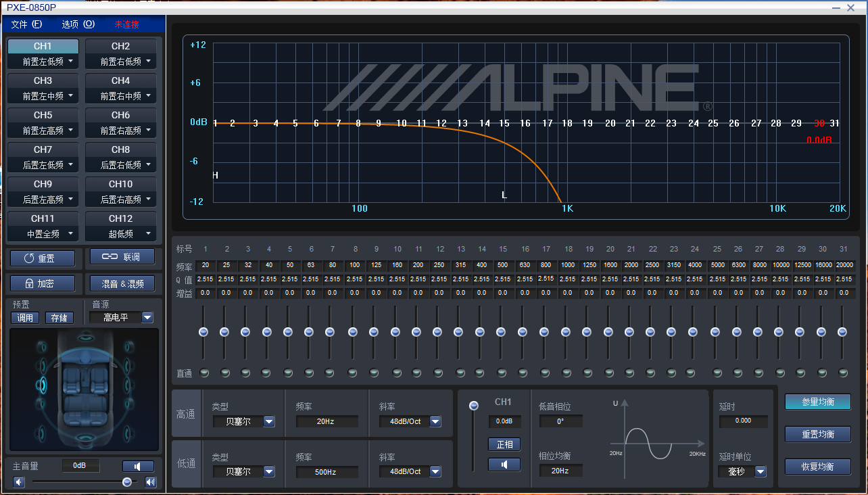The image size is (868, 495).
Task: Mute CH1 with the speaker button
Action: coord(504,465)
